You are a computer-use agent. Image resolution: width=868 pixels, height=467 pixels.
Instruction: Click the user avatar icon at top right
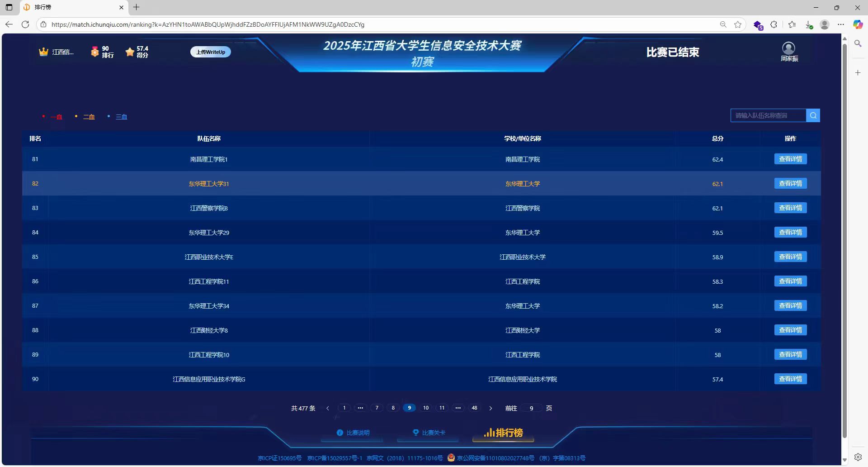788,48
